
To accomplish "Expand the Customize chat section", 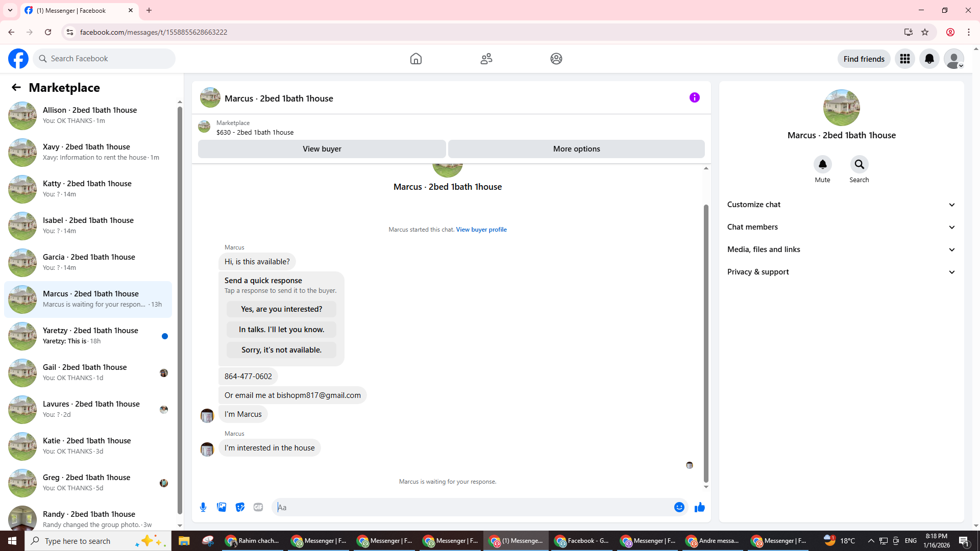I will click(x=841, y=205).
